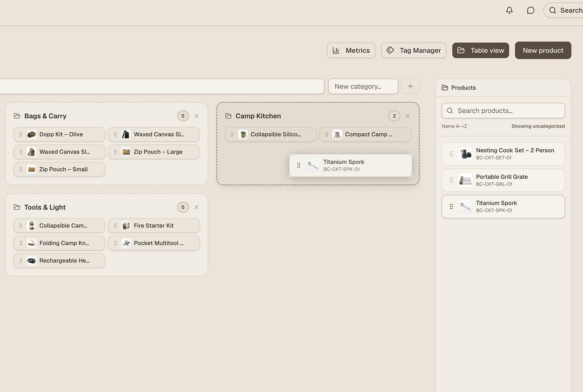Viewport: 583px width, 392px height.
Task: Open the Metrics view
Action: tap(351, 50)
